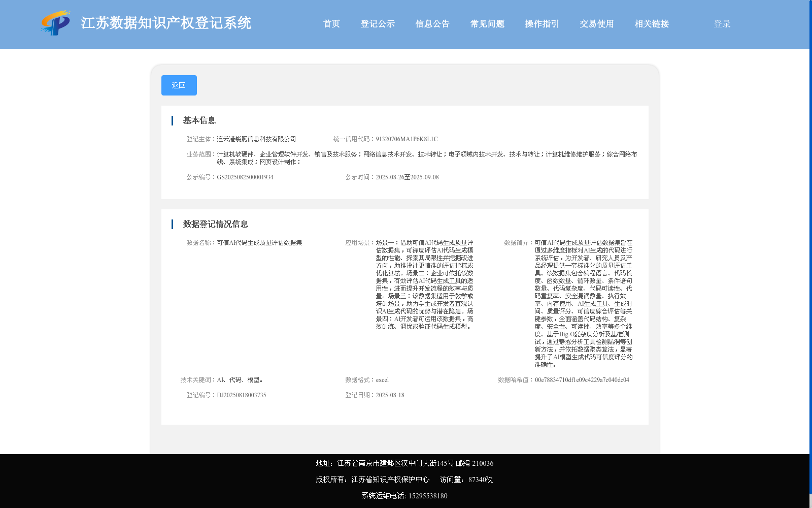Click the 数据登记情况信息 section heading
This screenshot has height=508, width=812.
(x=216, y=224)
